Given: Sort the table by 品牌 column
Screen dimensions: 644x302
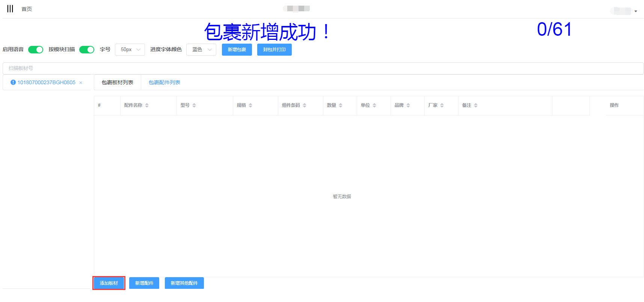Looking at the screenshot, I should (408, 105).
